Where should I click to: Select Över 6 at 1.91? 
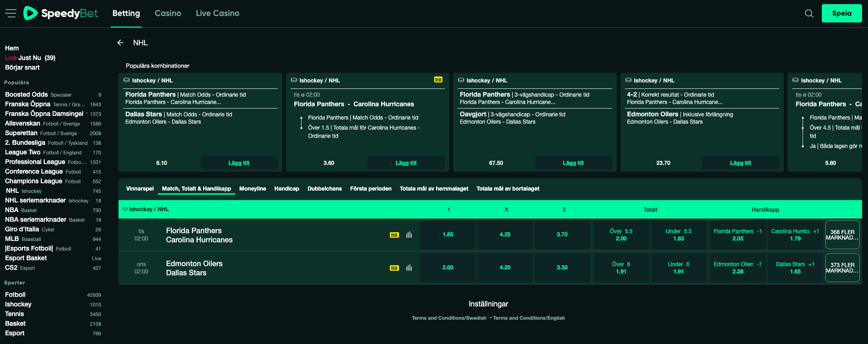tap(621, 268)
